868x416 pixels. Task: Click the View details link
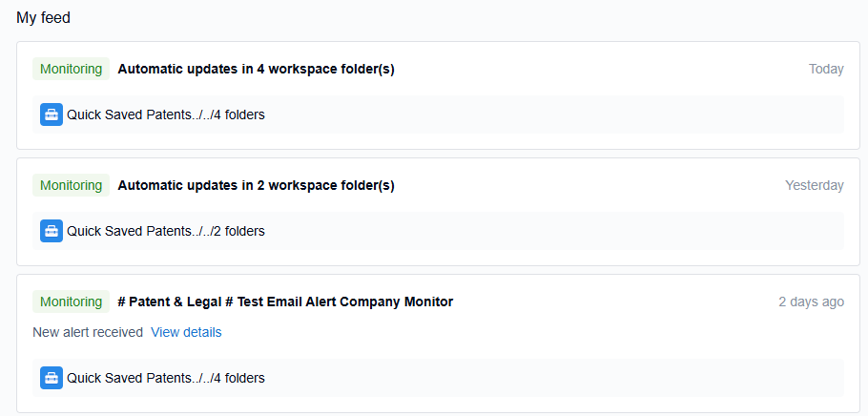[x=186, y=332]
